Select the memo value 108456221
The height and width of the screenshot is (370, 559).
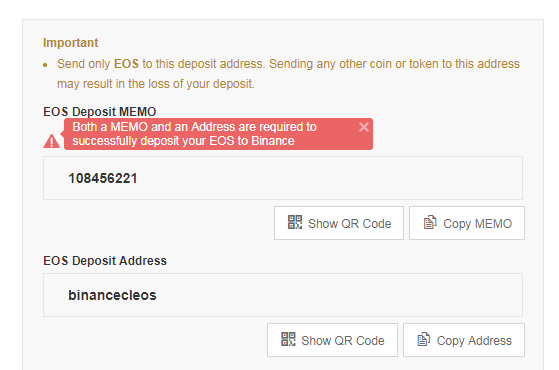click(103, 178)
